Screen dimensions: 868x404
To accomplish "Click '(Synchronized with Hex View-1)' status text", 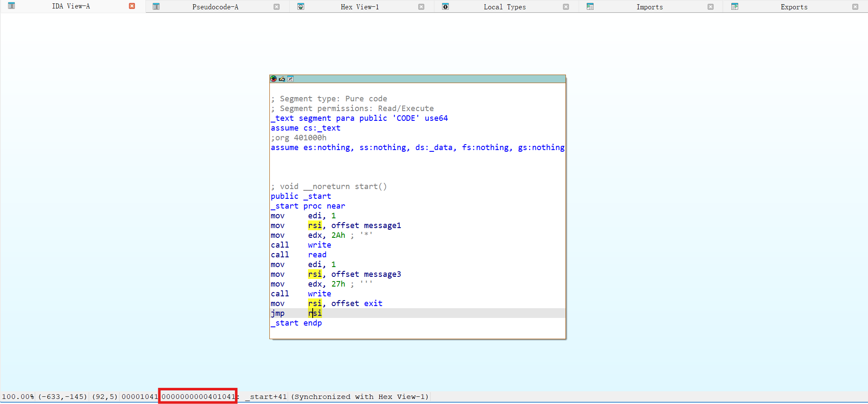I will click(x=360, y=397).
